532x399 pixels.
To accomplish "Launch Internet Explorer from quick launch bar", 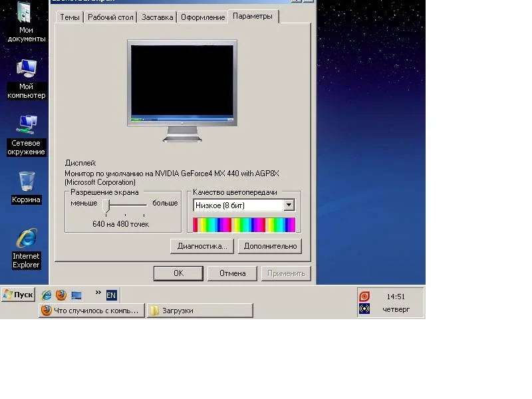I will [46, 295].
